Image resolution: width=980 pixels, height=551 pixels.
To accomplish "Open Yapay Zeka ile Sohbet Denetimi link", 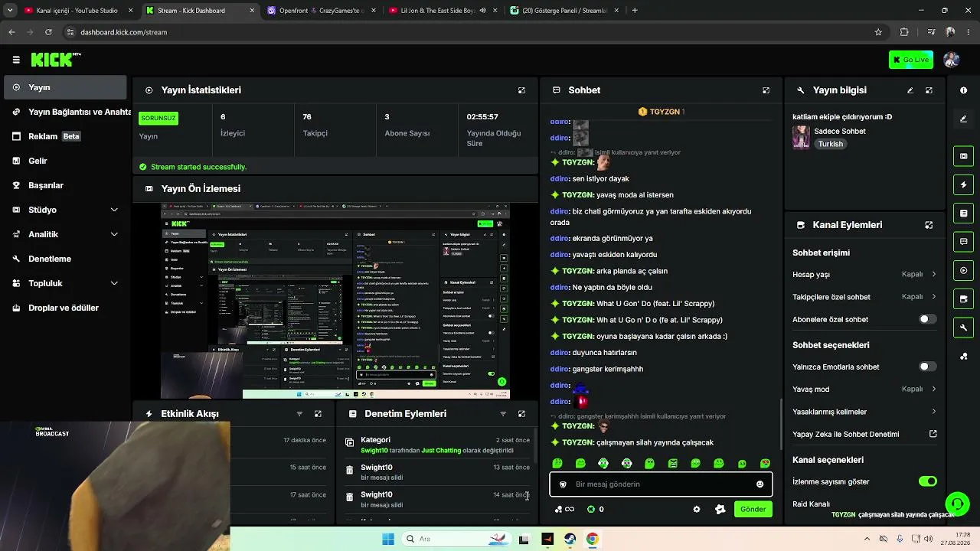I will pos(864,434).
